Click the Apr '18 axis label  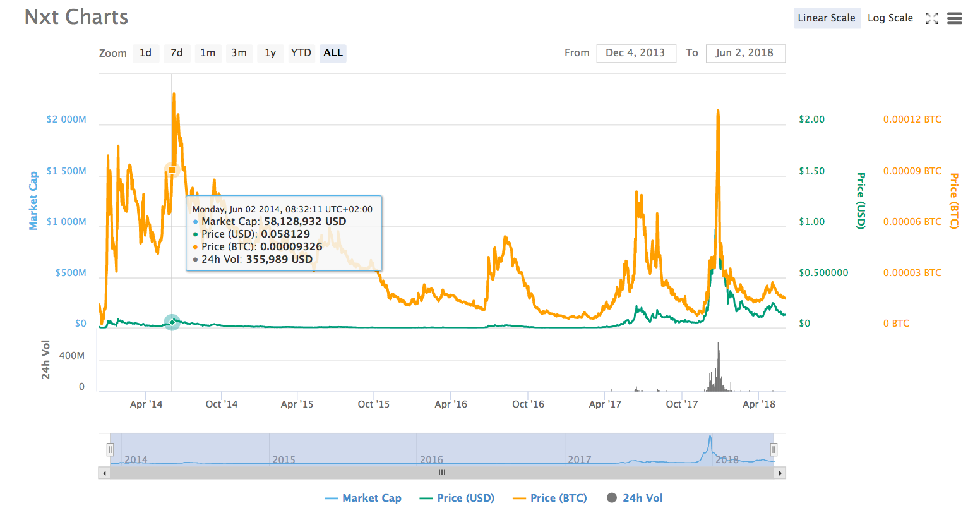point(759,404)
